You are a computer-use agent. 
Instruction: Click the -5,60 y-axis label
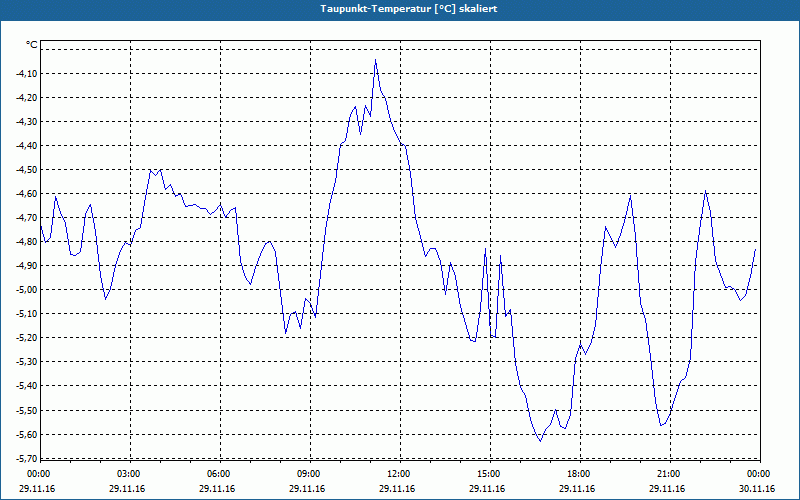pyautogui.click(x=27, y=434)
